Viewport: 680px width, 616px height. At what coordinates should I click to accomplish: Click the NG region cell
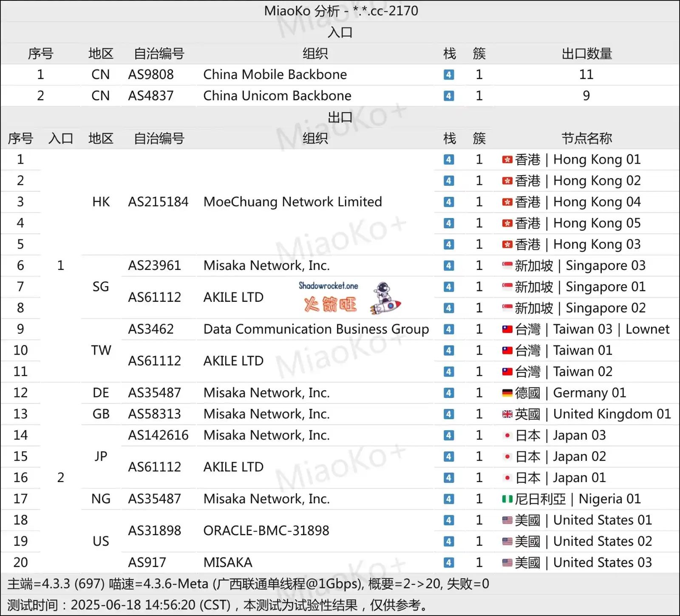click(x=101, y=499)
